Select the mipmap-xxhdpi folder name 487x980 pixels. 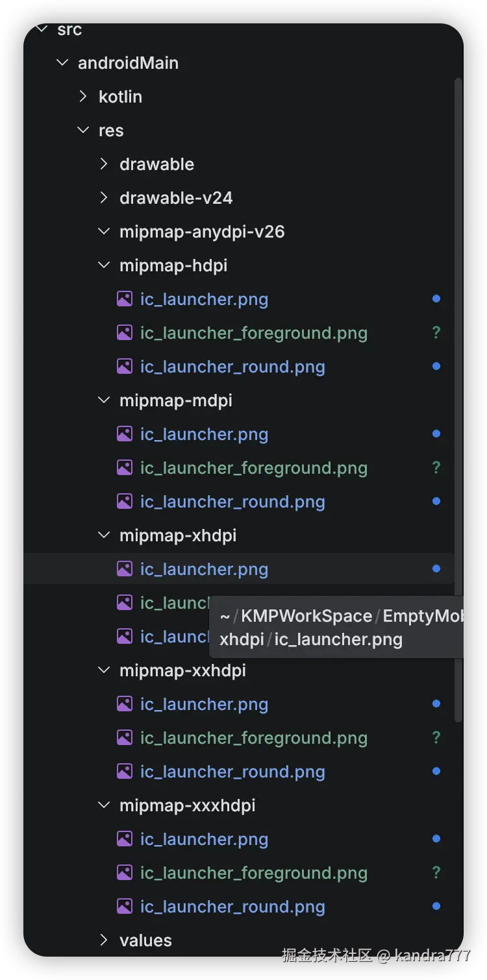(x=182, y=671)
